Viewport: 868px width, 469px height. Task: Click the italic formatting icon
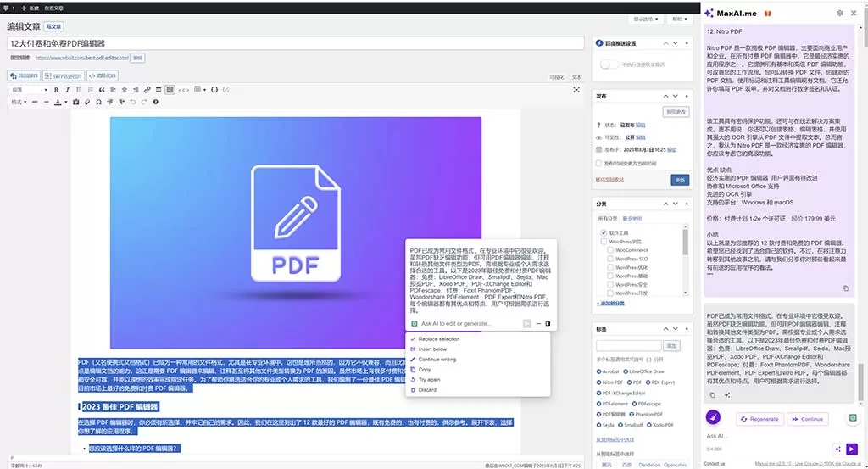tap(67, 89)
